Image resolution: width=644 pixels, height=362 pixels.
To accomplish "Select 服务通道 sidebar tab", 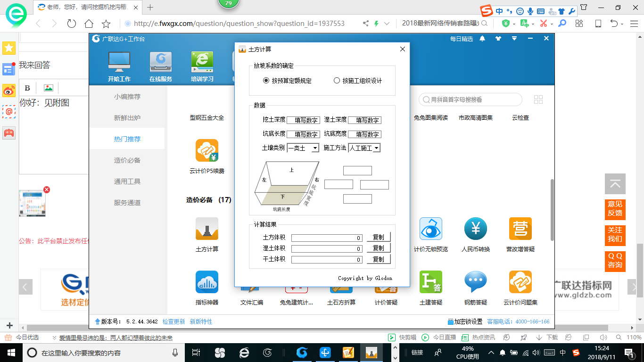I will tap(127, 203).
